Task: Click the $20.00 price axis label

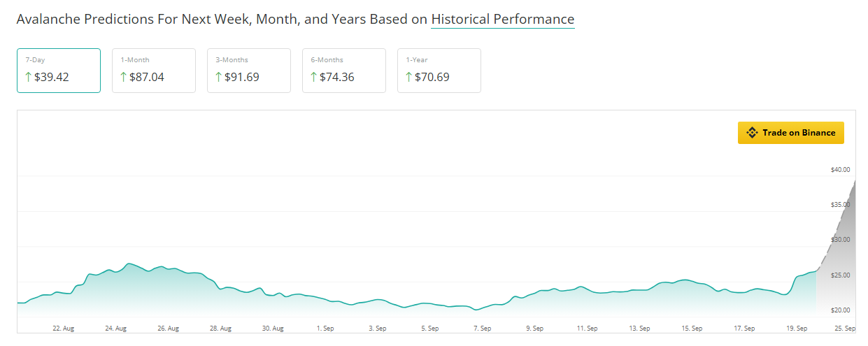Action: [x=840, y=310]
